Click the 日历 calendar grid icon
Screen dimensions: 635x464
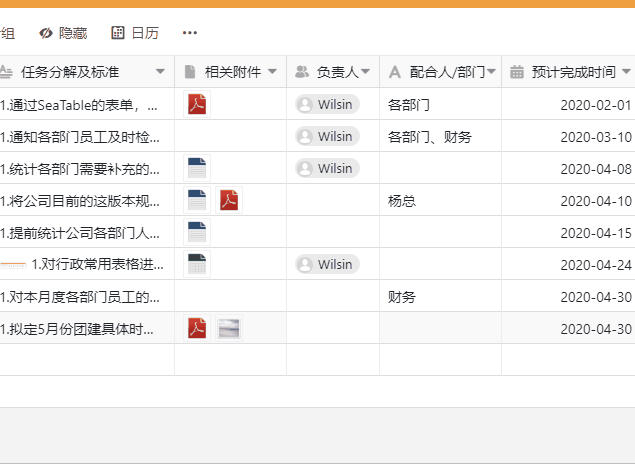coord(118,33)
